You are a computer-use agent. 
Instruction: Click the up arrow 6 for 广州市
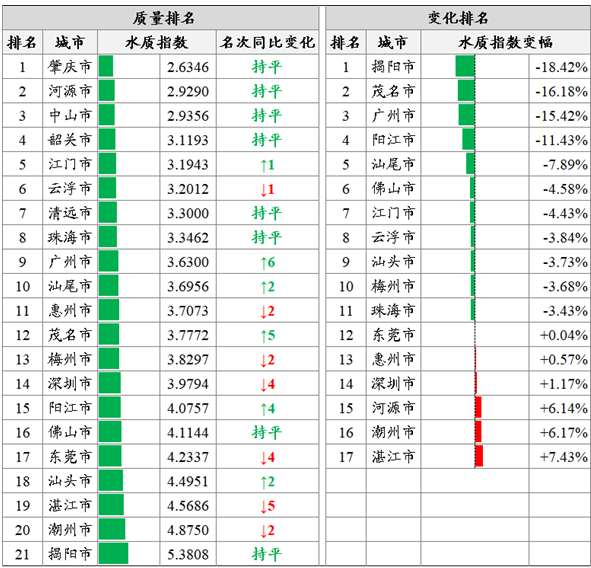[x=268, y=262]
